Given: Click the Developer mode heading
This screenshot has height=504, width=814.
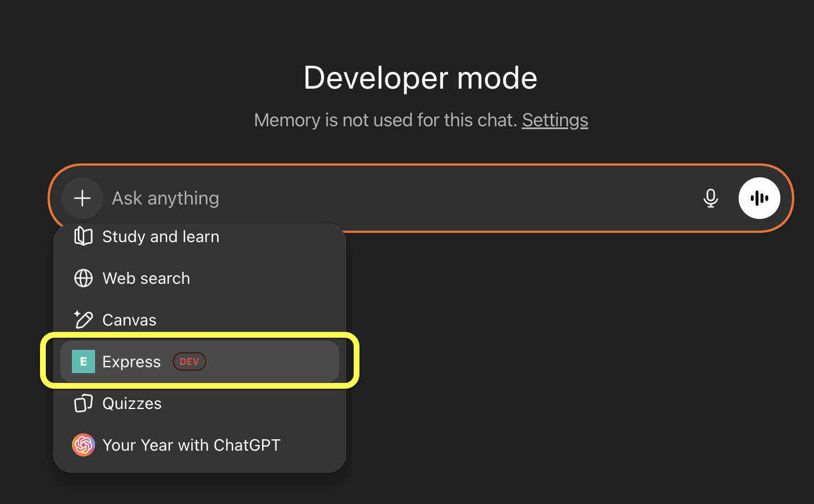Looking at the screenshot, I should pyautogui.click(x=420, y=78).
